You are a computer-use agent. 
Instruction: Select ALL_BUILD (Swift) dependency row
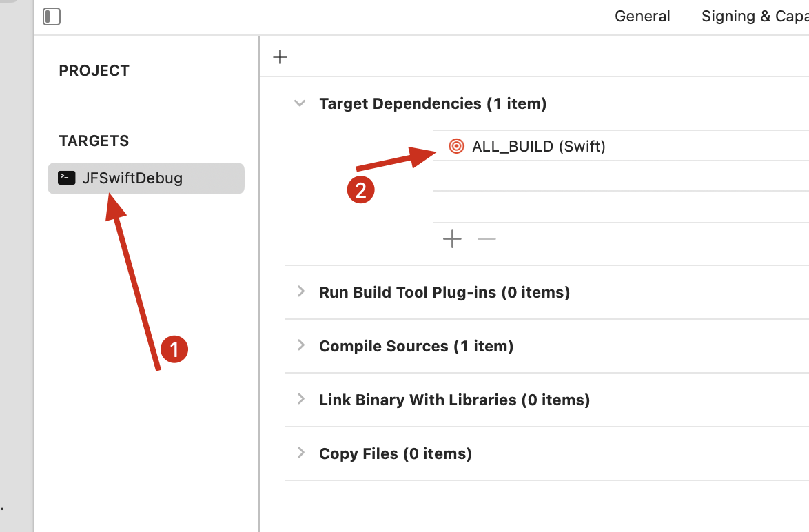[538, 146]
